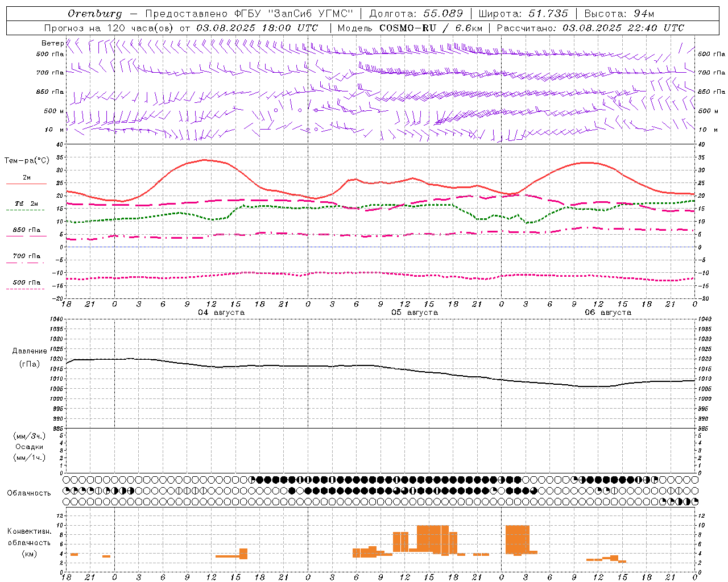Click the 'Долгота: 55.089' longitude value
The height and width of the screenshot is (582, 728).
(416, 14)
